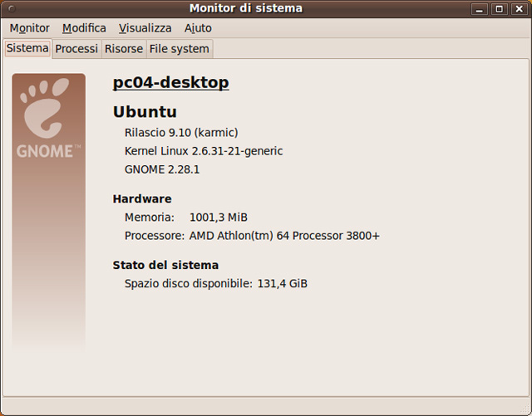The width and height of the screenshot is (532, 416).
Task: Open the Monitor menu
Action: point(30,28)
